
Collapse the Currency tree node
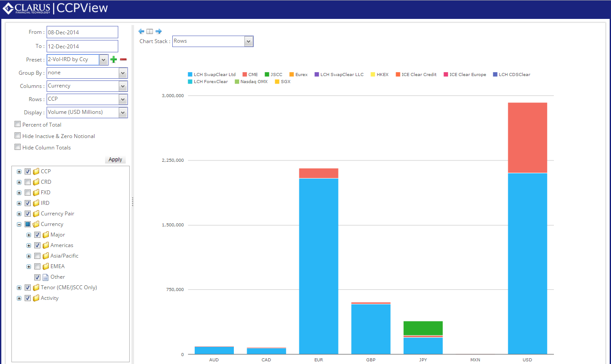pos(19,224)
